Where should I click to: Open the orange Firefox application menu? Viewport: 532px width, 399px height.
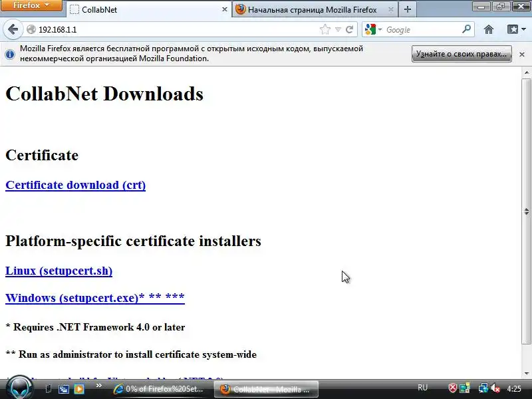point(31,5)
